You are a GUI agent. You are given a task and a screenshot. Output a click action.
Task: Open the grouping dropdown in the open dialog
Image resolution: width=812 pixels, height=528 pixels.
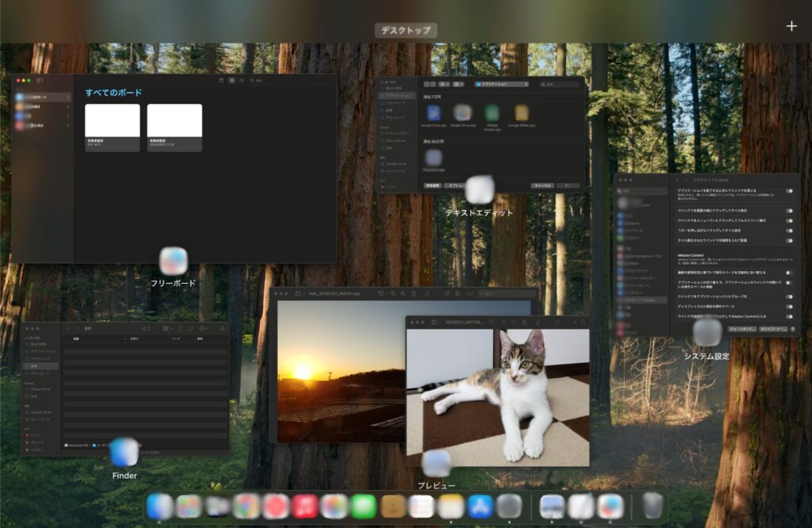[458, 84]
